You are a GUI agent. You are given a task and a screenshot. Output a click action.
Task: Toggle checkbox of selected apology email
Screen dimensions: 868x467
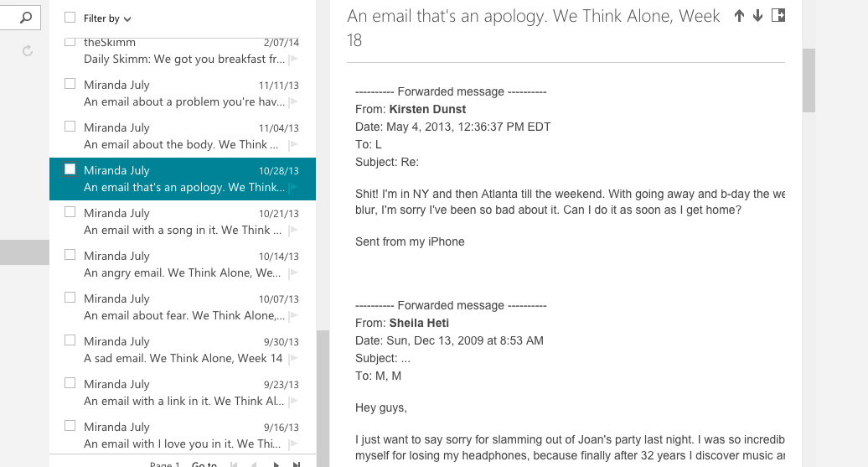point(70,169)
